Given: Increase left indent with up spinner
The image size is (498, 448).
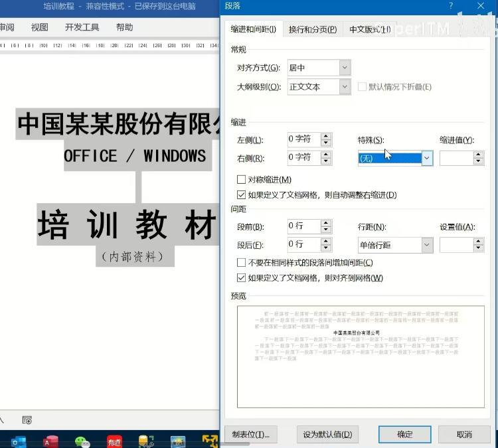Looking at the screenshot, I should [x=326, y=137].
